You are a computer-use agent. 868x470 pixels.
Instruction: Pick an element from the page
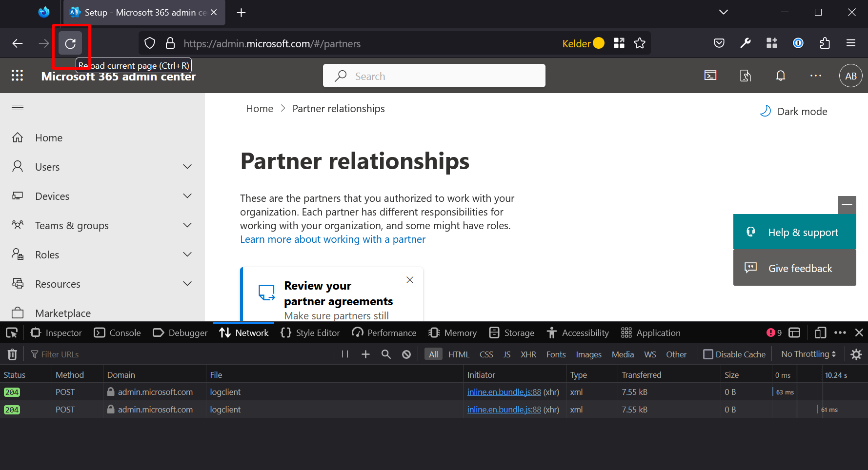pyautogui.click(x=12, y=333)
